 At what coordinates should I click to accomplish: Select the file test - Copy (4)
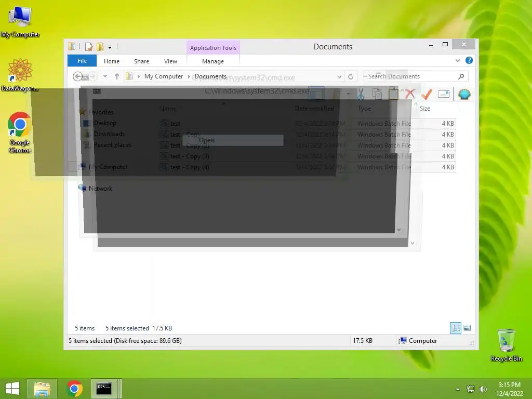[x=185, y=167]
